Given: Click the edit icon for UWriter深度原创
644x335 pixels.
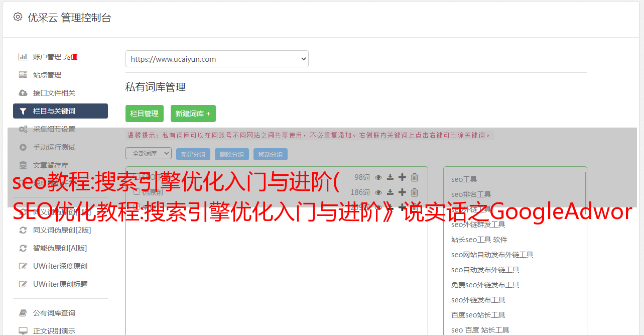Looking at the screenshot, I should [x=23, y=266].
